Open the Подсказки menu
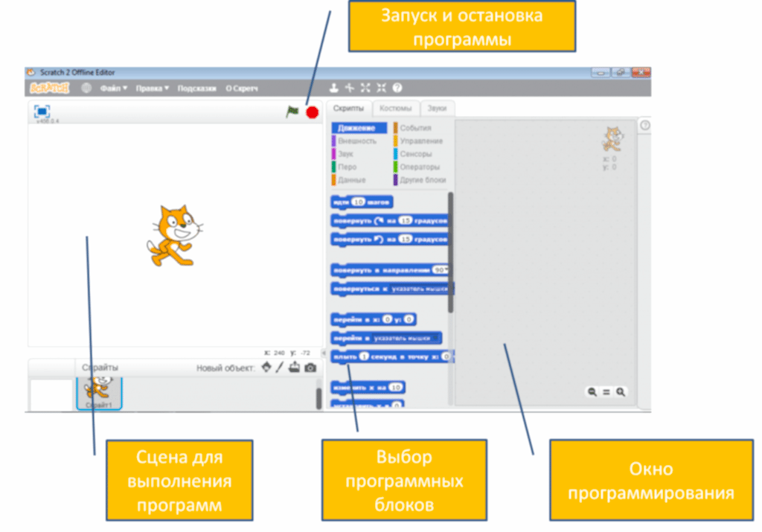 (x=198, y=87)
